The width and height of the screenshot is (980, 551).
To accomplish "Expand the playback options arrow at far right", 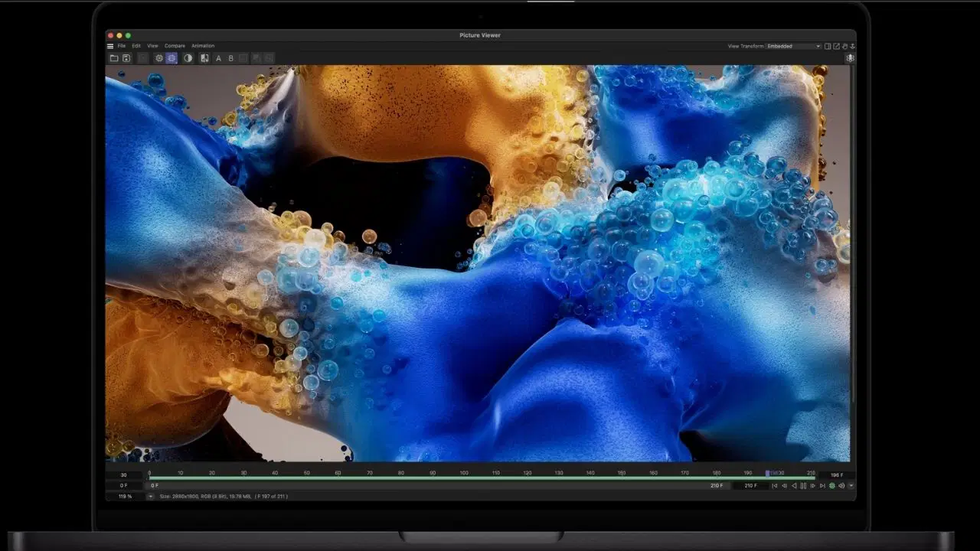I will 851,486.
